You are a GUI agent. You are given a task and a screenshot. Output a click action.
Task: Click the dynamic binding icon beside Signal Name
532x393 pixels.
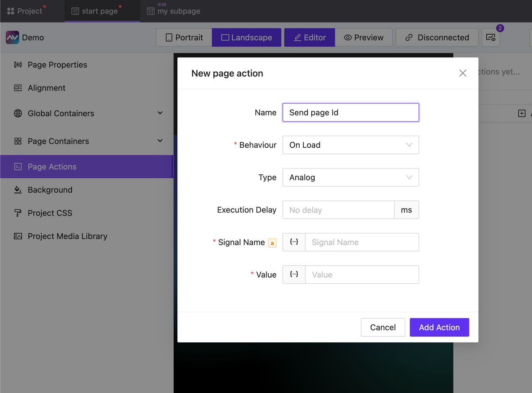pos(294,242)
